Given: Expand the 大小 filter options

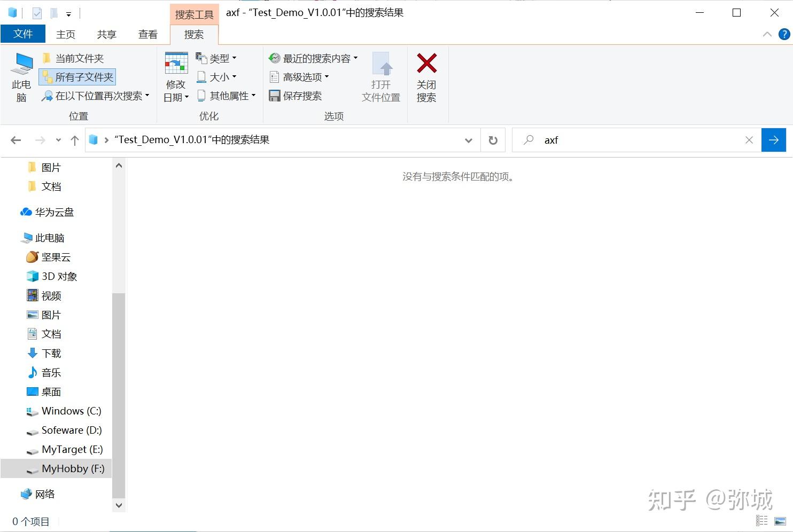Looking at the screenshot, I should tap(217, 77).
